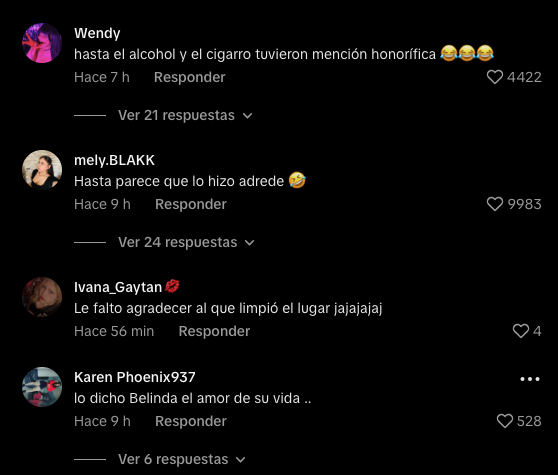Screen dimensions: 558x475
Task: Tap the heart on mely.BLAKK's comment
Action: 495,204
